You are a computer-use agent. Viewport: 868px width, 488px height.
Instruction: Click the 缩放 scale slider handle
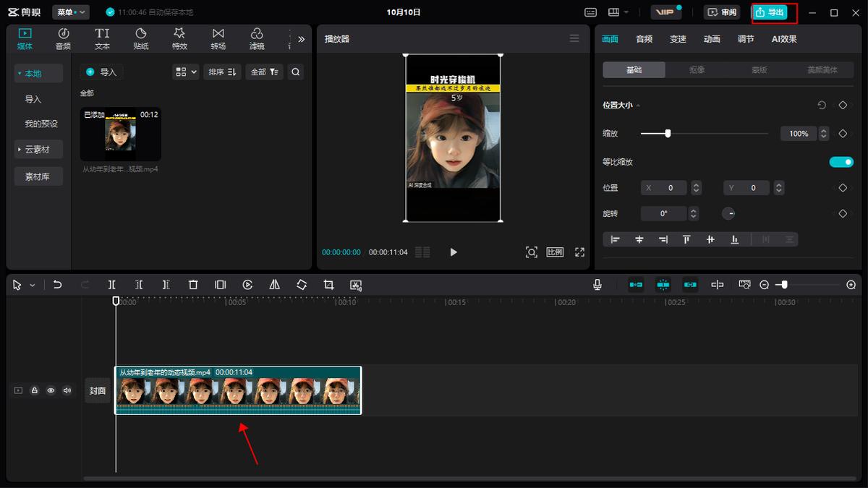(x=668, y=133)
